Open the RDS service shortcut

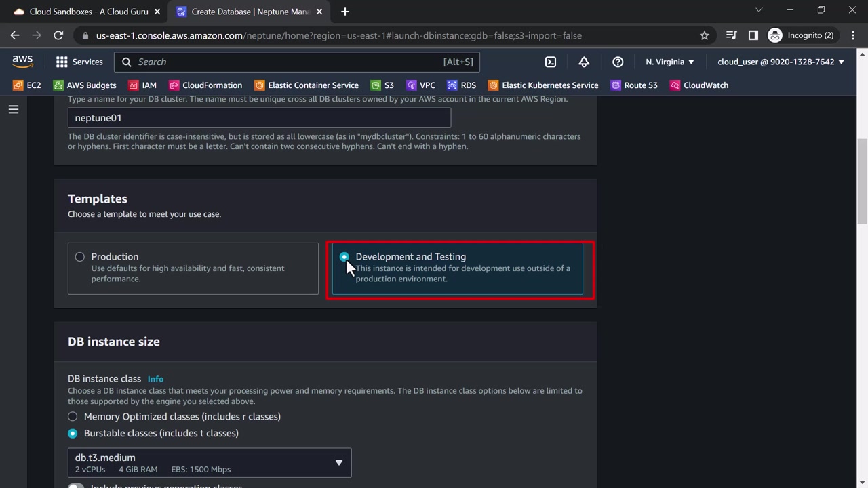coord(461,85)
